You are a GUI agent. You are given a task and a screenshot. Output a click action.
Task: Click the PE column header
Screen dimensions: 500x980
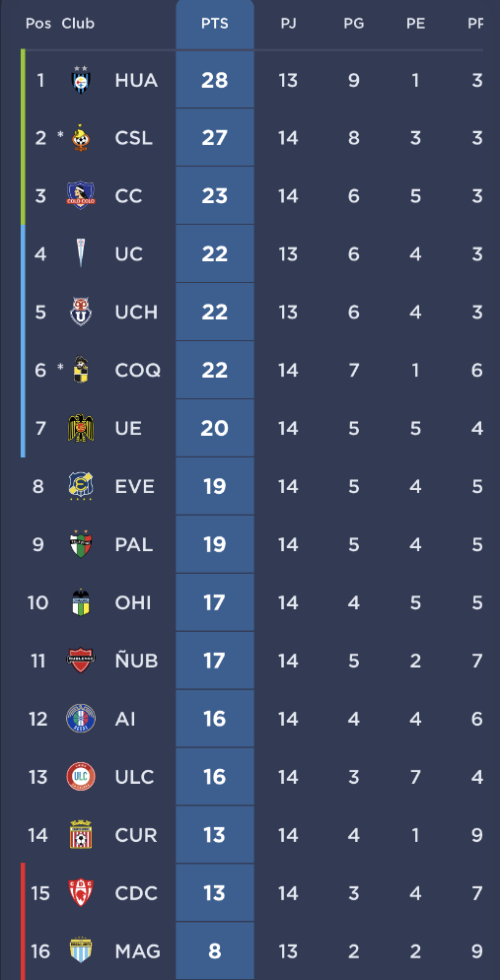[415, 24]
